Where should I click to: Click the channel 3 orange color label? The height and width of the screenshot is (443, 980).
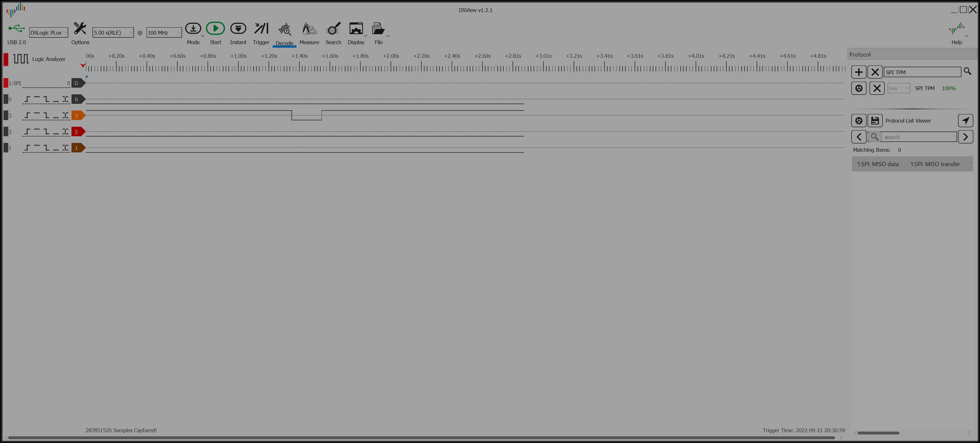[x=77, y=116]
